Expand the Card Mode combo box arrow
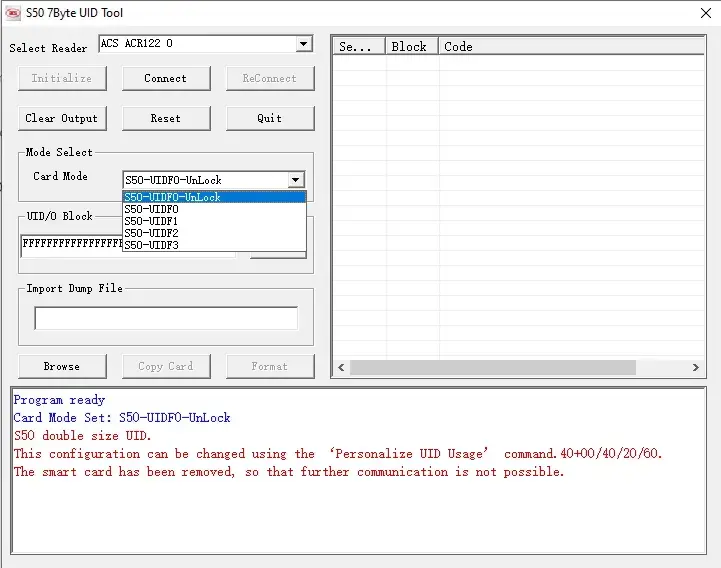The image size is (721, 568). 295,180
